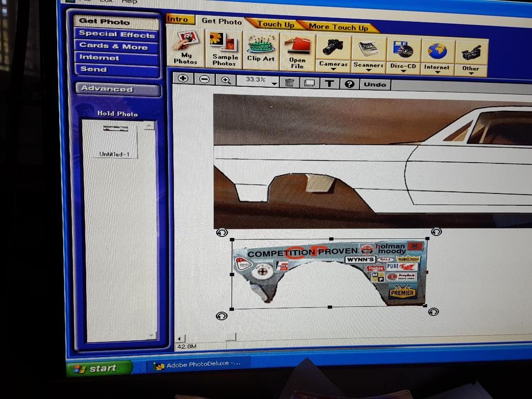
Task: Choose Cards & More in the sidebar
Action: (116, 46)
